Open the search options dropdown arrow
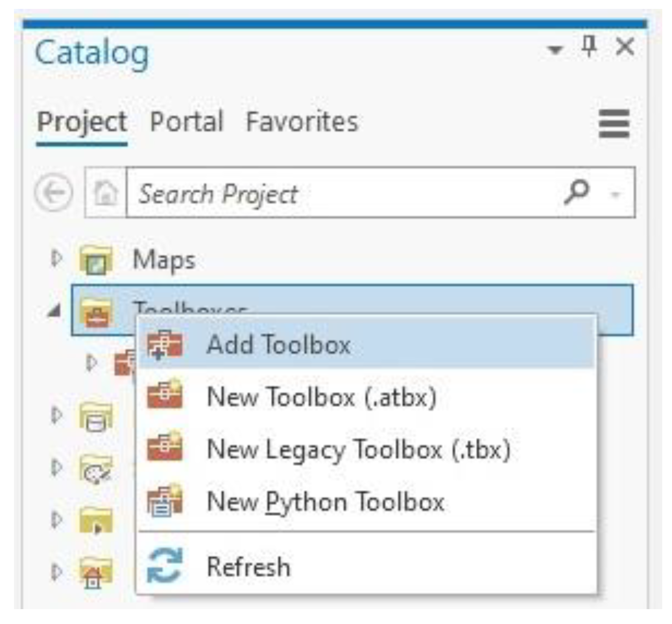Screen dimensions: 672x624 point(615,195)
